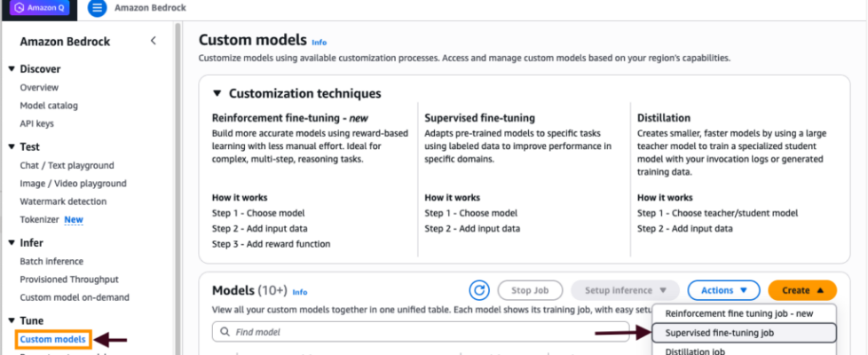Click the search magnifier in Find model
Screen dimensions: 868x355
pos(224,332)
